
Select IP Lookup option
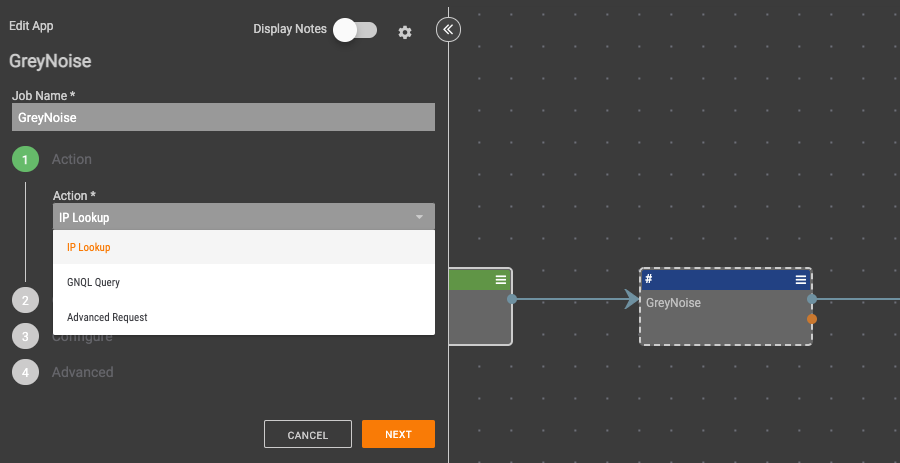(x=244, y=247)
